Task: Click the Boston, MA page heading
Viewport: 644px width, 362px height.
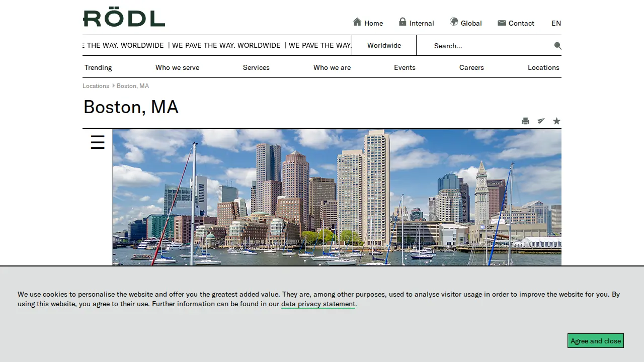Action: click(131, 107)
